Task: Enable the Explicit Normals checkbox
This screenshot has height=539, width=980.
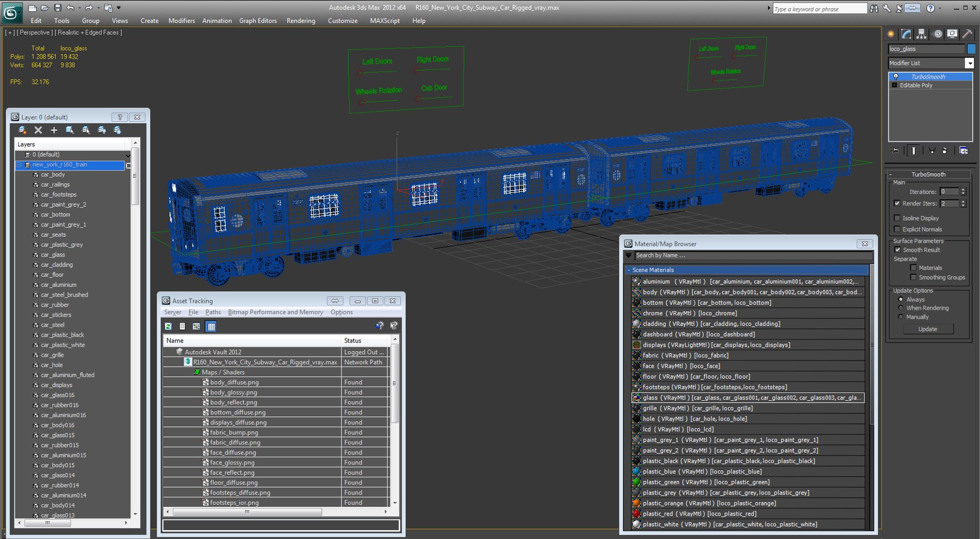Action: point(897,229)
